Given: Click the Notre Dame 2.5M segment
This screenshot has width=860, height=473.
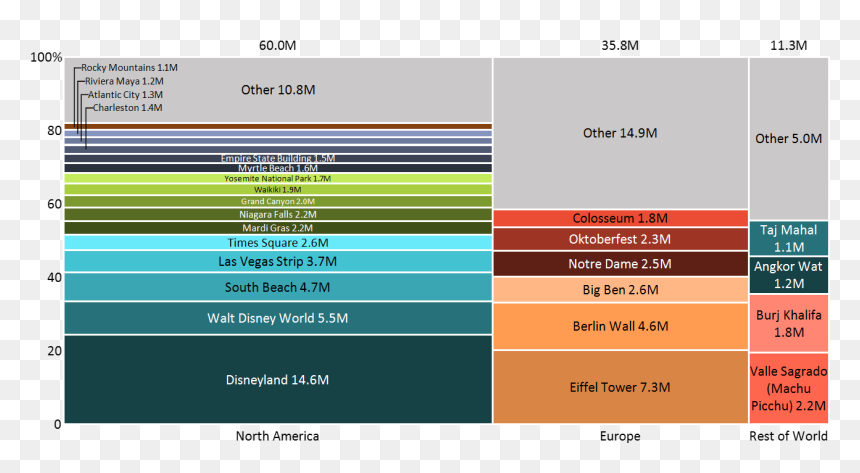Looking at the screenshot, I should click(x=620, y=264).
